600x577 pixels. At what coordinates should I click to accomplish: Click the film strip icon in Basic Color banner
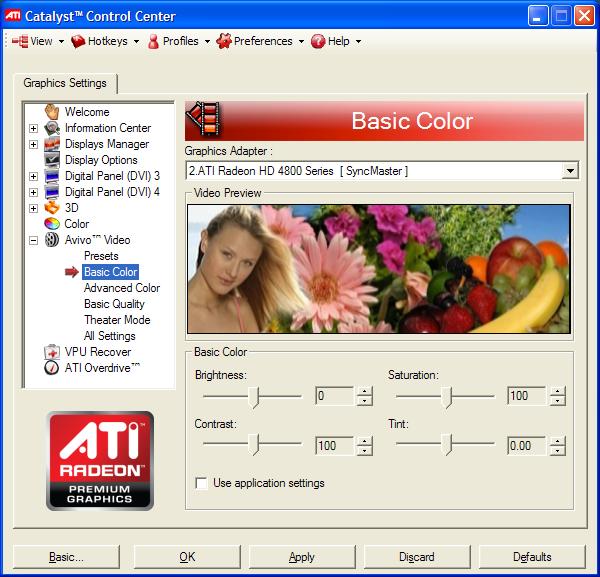[x=203, y=119]
